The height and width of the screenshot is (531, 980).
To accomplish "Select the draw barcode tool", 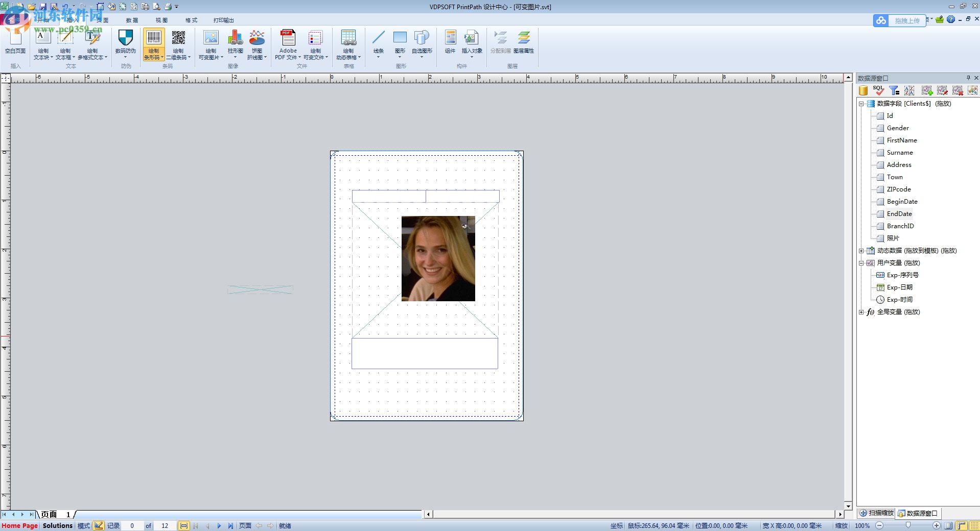I will coord(154,39).
